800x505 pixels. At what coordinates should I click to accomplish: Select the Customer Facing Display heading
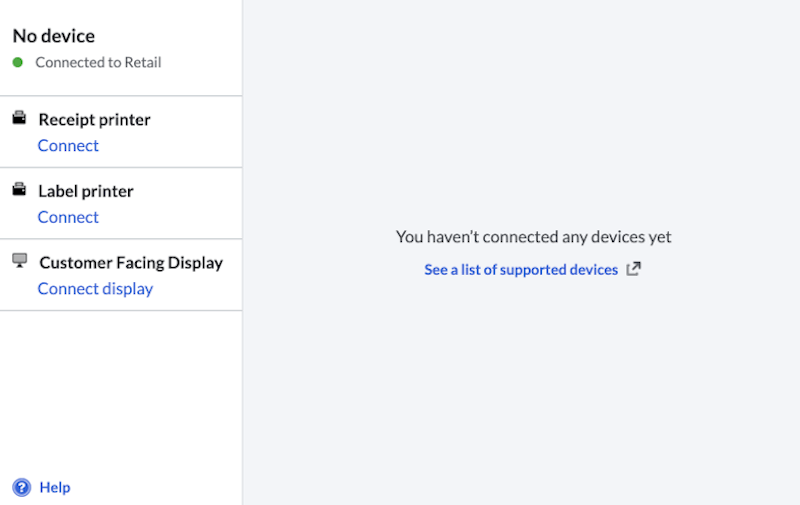[x=131, y=263]
